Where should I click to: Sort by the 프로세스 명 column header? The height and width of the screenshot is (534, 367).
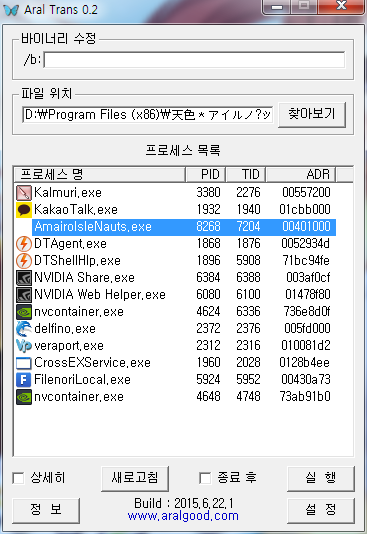point(99,174)
